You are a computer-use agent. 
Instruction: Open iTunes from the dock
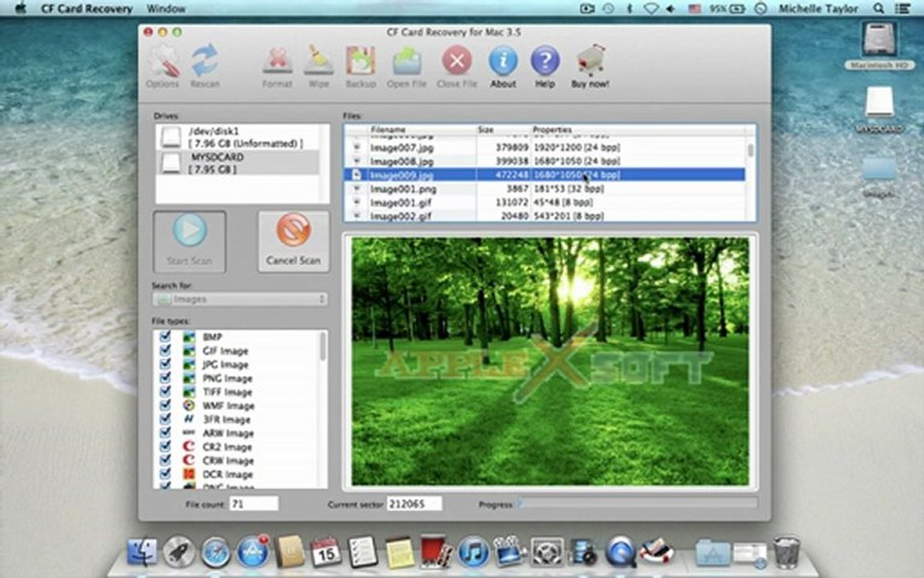pyautogui.click(x=472, y=552)
